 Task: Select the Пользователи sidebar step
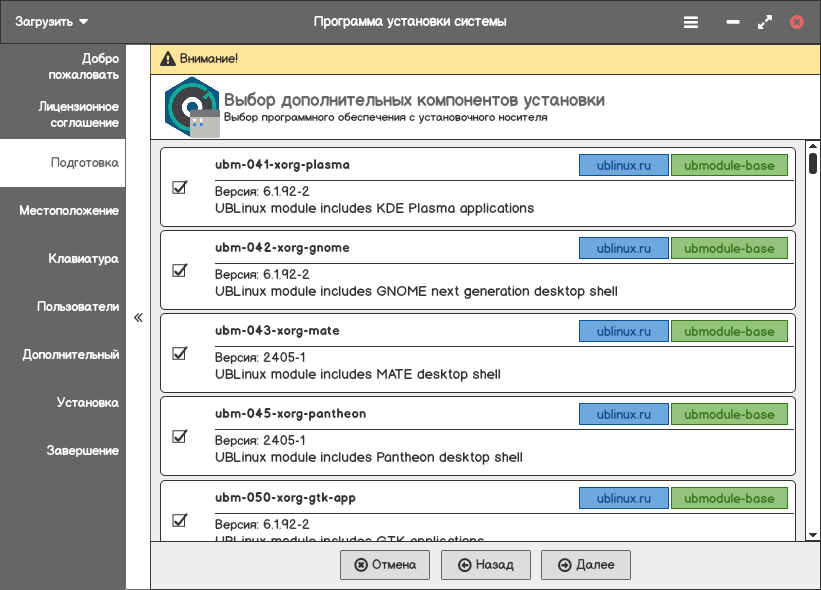click(77, 307)
